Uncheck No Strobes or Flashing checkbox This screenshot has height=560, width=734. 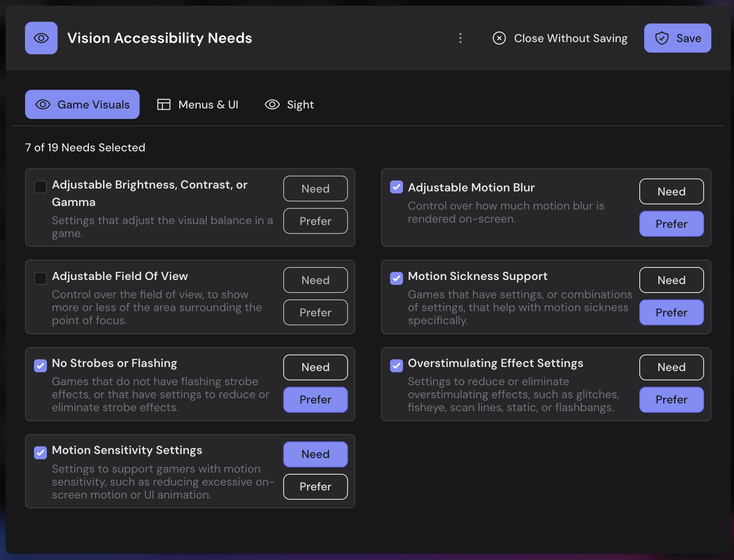tap(40, 366)
